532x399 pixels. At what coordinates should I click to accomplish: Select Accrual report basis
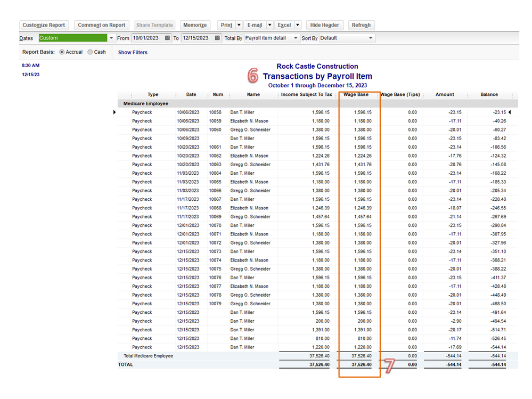click(62, 52)
